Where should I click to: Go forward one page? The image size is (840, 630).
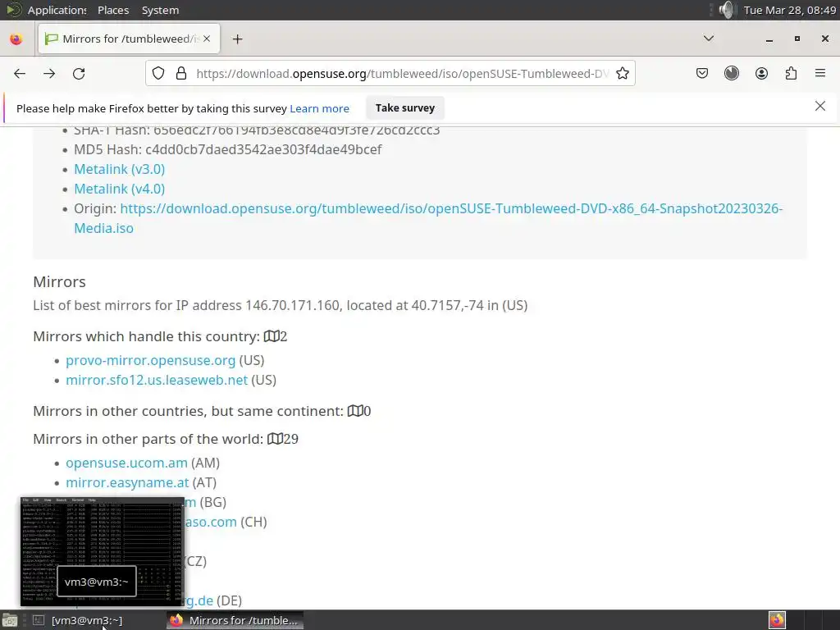[x=49, y=73]
